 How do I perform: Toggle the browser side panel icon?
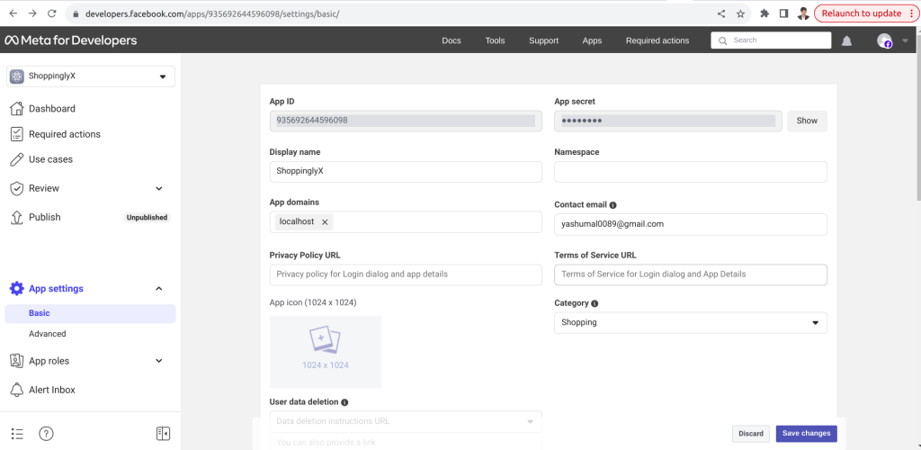click(x=784, y=14)
